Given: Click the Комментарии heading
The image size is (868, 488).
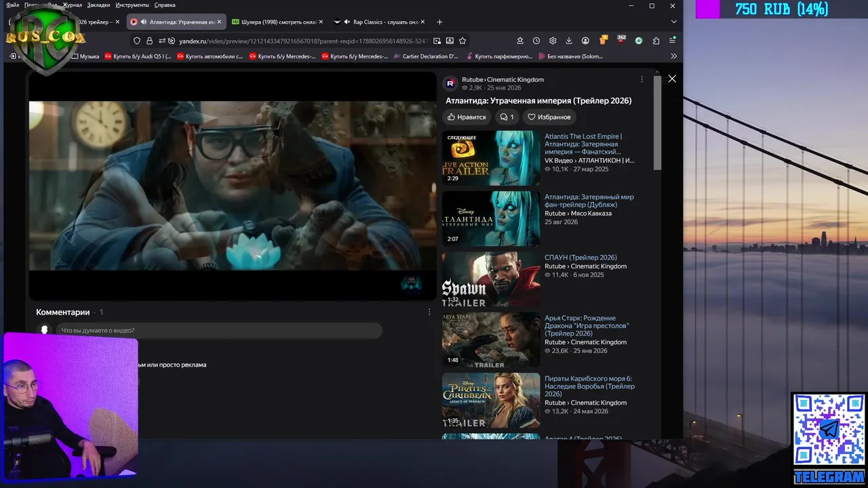Looking at the screenshot, I should (63, 312).
